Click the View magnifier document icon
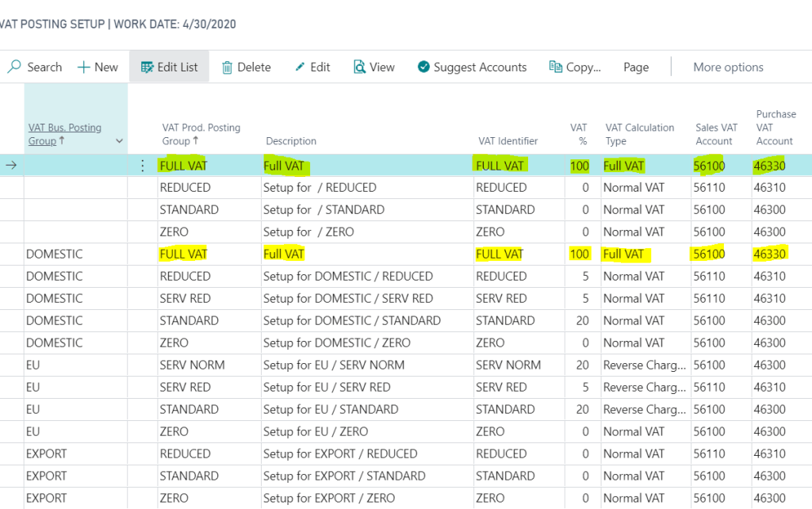Image resolution: width=812 pixels, height=509 pixels. (359, 67)
